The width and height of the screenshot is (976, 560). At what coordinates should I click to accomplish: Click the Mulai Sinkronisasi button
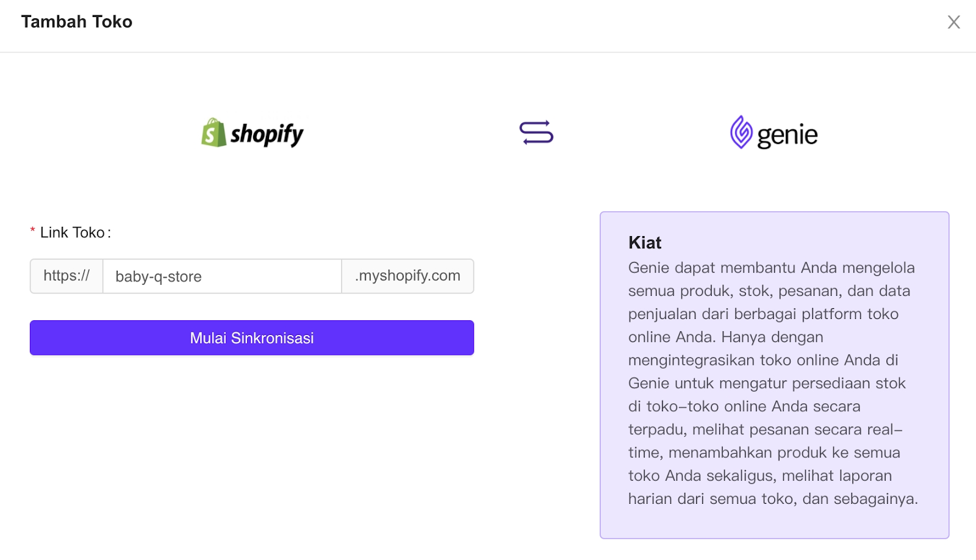click(x=252, y=338)
